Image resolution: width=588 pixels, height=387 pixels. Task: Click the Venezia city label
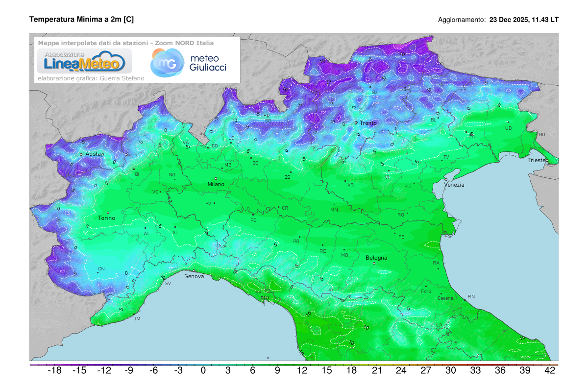tap(454, 185)
